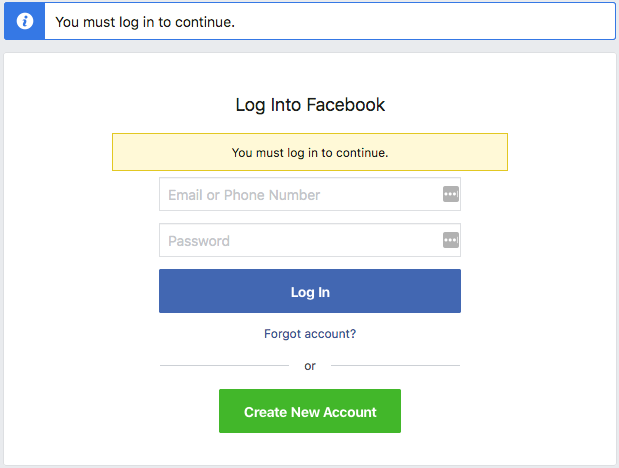Click the "Create New Account" button label
This screenshot has height=468, width=619.
310,412
